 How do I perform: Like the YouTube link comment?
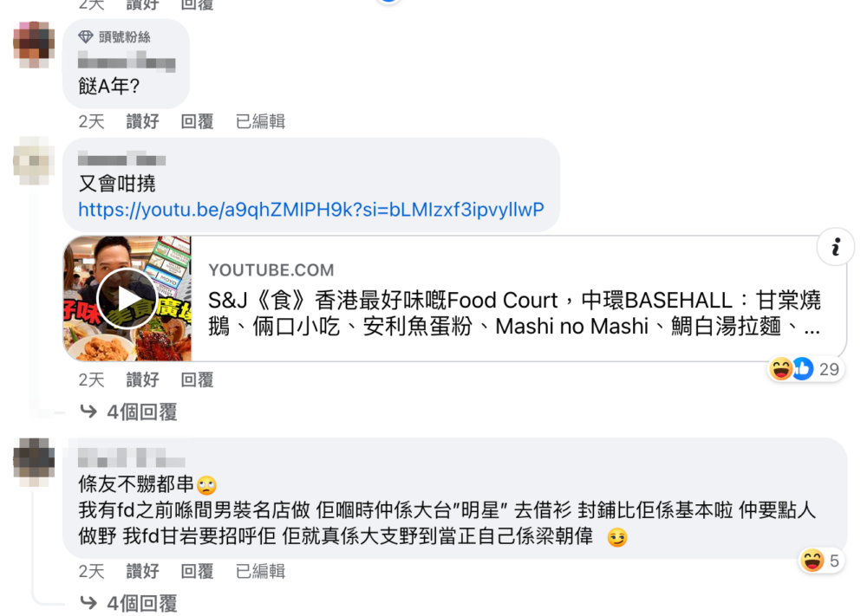143,379
